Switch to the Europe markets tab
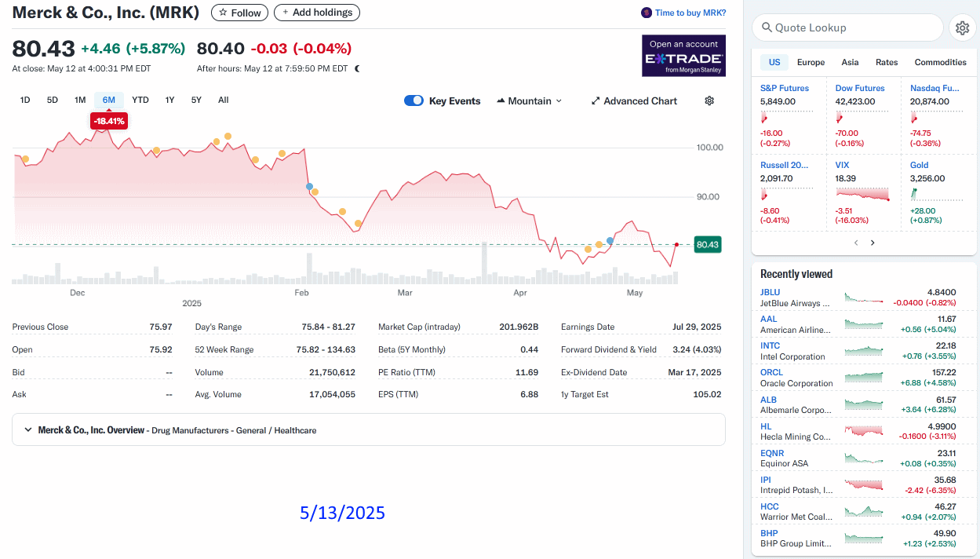The width and height of the screenshot is (980, 559). click(x=811, y=62)
